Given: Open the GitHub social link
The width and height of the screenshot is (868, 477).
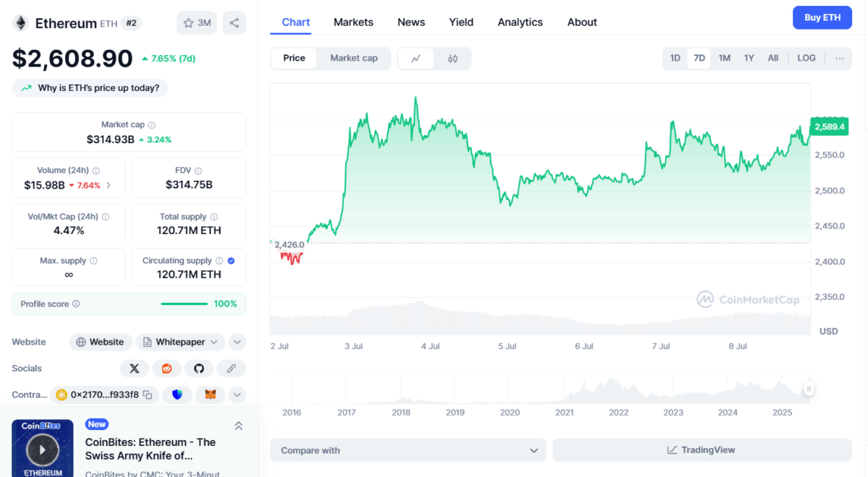Looking at the screenshot, I should coord(199,369).
